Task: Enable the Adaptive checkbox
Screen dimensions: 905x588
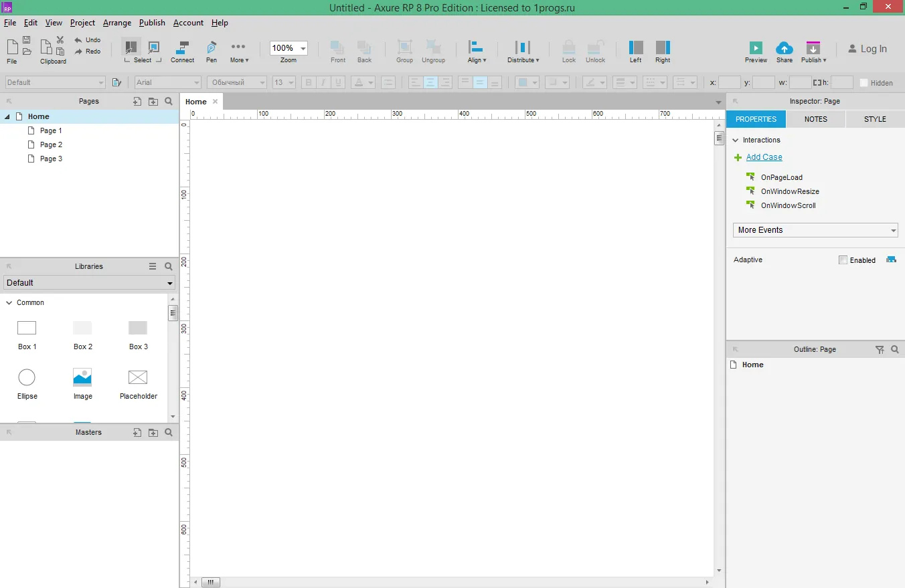Action: pos(843,260)
